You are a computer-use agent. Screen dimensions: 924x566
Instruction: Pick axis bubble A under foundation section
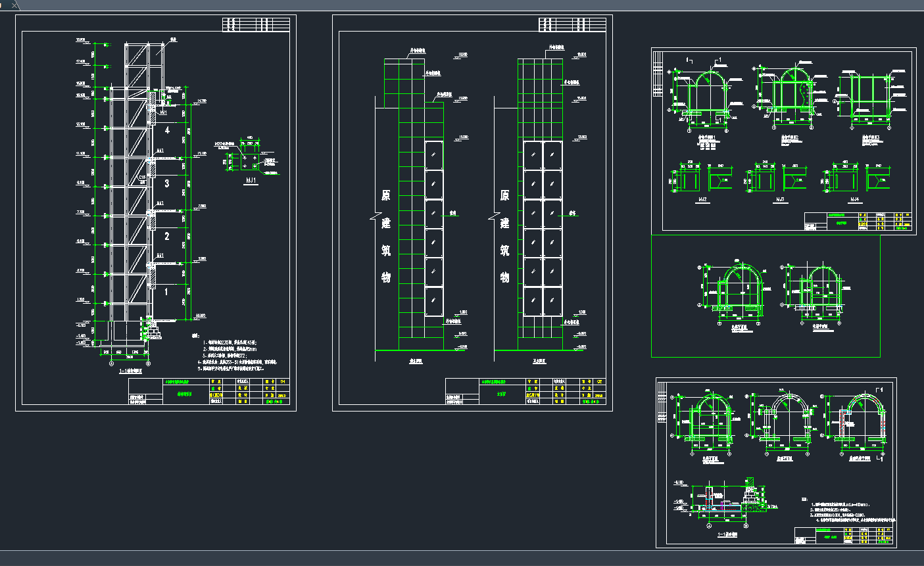click(708, 525)
